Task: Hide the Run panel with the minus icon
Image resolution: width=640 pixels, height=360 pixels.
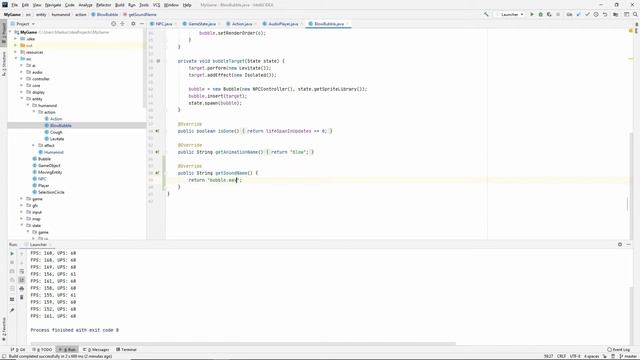Action: point(629,244)
